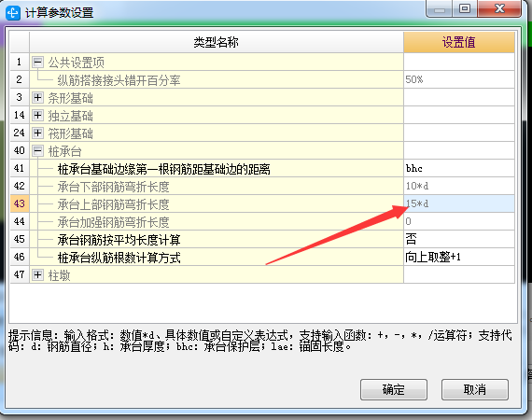Screen dimensions: 532x420
Task: Select the 公共设置项 label
Action: point(76,63)
